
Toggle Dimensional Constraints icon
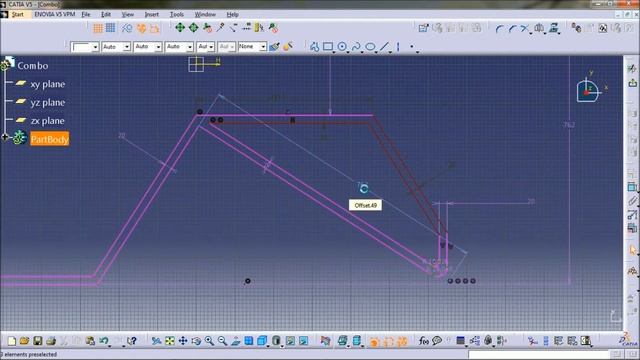tap(154, 28)
